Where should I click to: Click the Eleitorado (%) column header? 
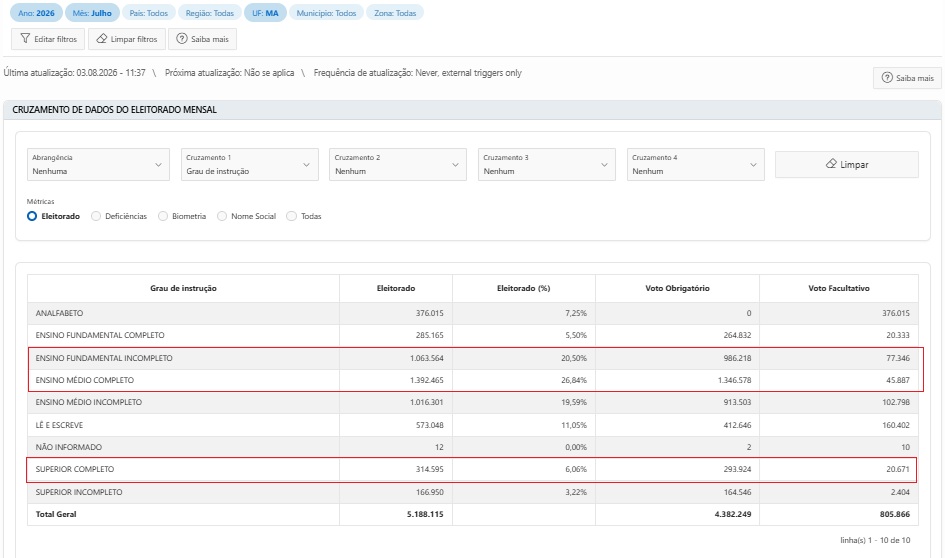point(524,288)
